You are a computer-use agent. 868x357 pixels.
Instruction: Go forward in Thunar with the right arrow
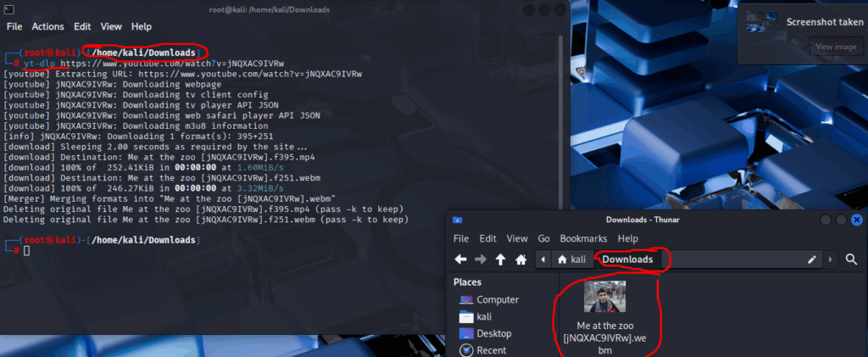[x=481, y=259]
